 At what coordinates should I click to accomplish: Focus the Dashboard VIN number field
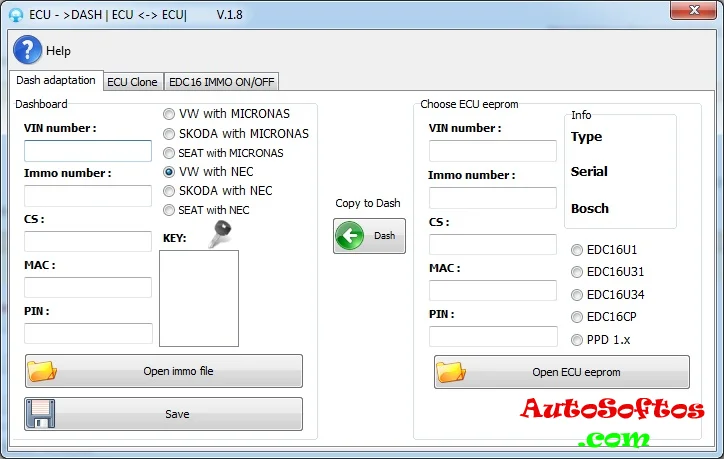[88, 151]
